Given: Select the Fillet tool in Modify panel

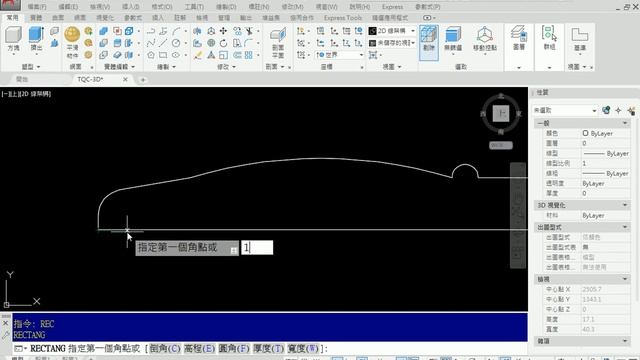Looking at the screenshot, I should [249, 43].
